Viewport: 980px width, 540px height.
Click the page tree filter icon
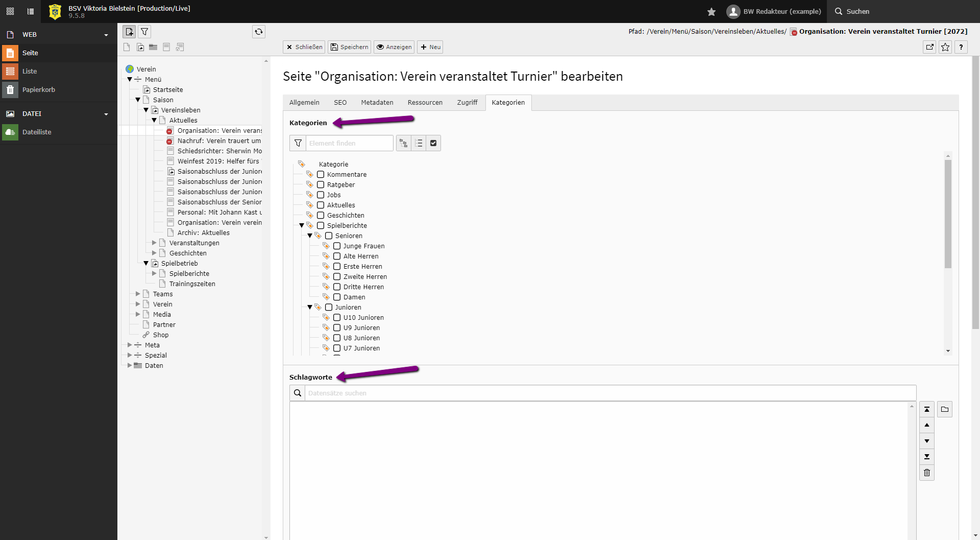pyautogui.click(x=145, y=32)
